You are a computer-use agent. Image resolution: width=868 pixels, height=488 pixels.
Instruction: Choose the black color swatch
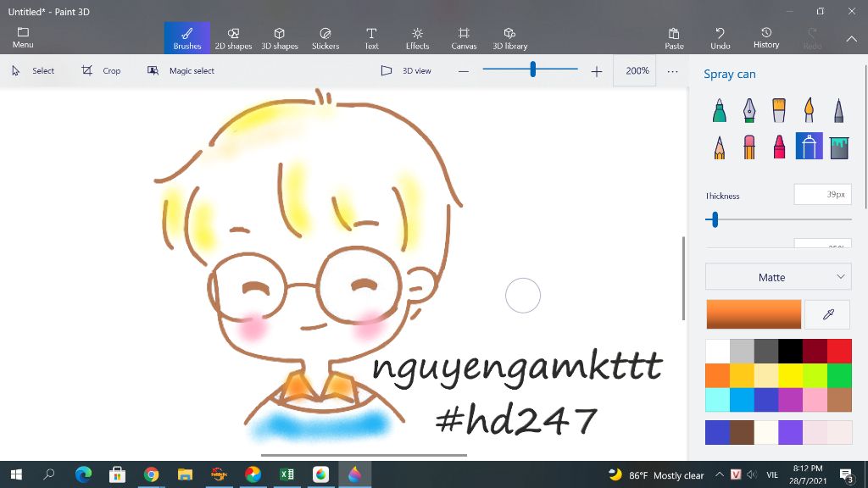(790, 351)
